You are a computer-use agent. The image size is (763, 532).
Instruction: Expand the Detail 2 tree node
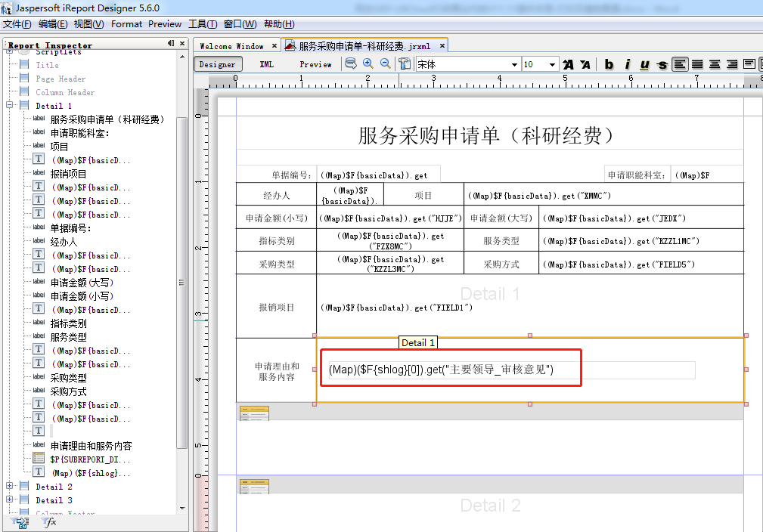[x=9, y=486]
